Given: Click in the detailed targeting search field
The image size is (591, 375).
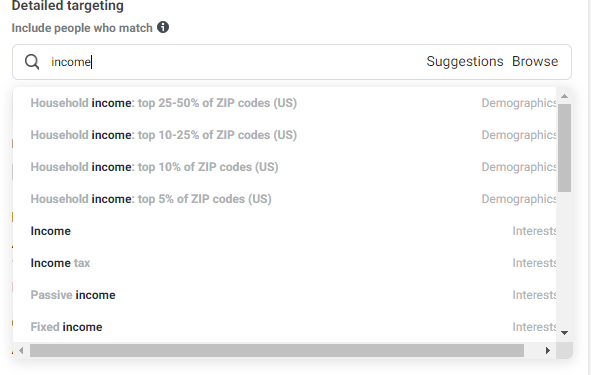Looking at the screenshot, I should (x=292, y=62).
